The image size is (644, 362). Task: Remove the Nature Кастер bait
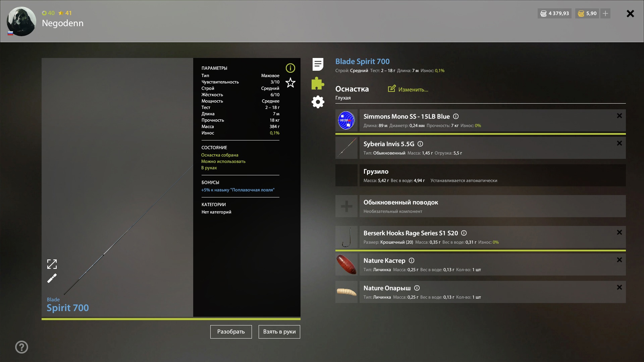(x=619, y=260)
